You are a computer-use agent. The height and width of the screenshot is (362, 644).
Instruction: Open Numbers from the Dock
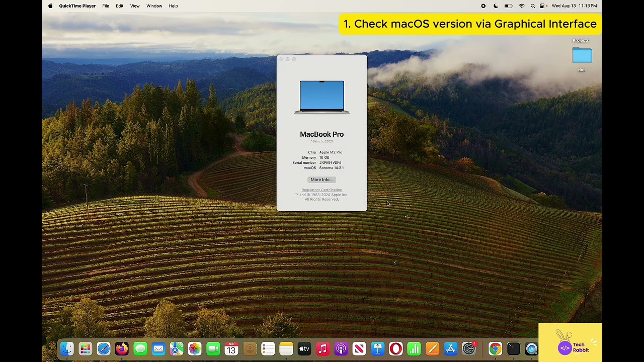point(414,348)
